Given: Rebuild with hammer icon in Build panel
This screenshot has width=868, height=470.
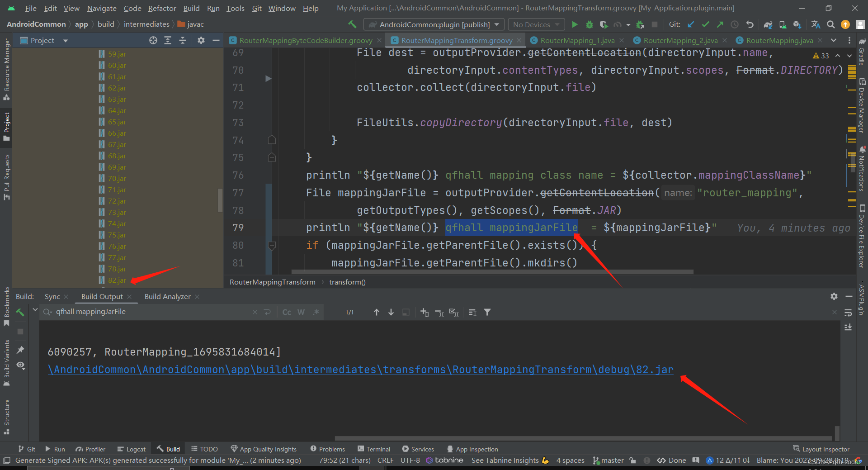Looking at the screenshot, I should coord(20,312).
